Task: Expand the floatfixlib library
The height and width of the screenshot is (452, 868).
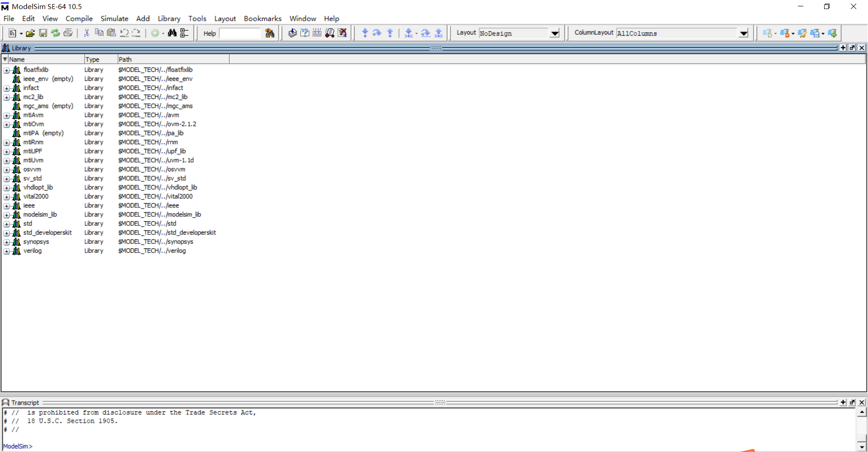Action: pyautogui.click(x=7, y=70)
